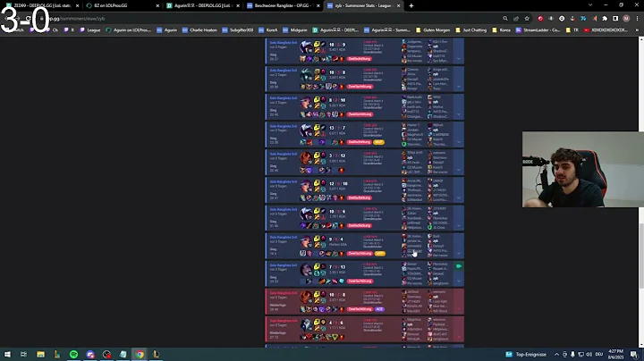The image size is (644, 361).
Task: Click the webcam overlay thumbnail
Action: coord(583,170)
